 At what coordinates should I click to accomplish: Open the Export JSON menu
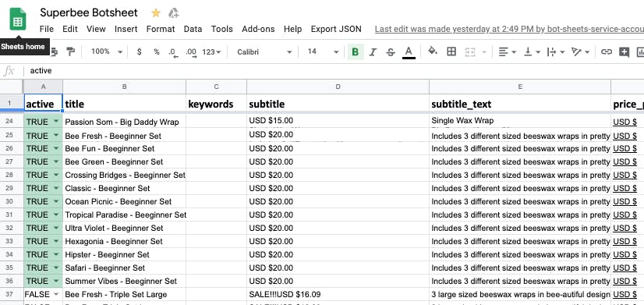pyautogui.click(x=336, y=29)
